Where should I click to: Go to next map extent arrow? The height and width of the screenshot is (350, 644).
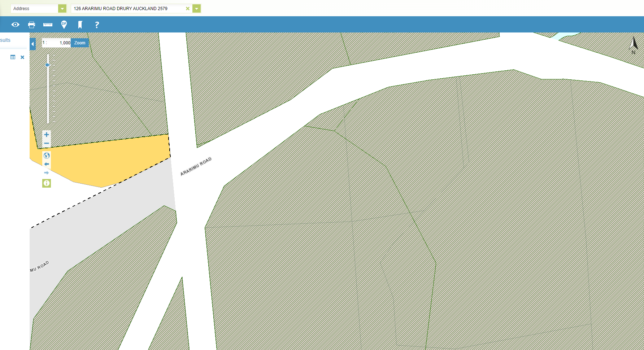(x=47, y=173)
